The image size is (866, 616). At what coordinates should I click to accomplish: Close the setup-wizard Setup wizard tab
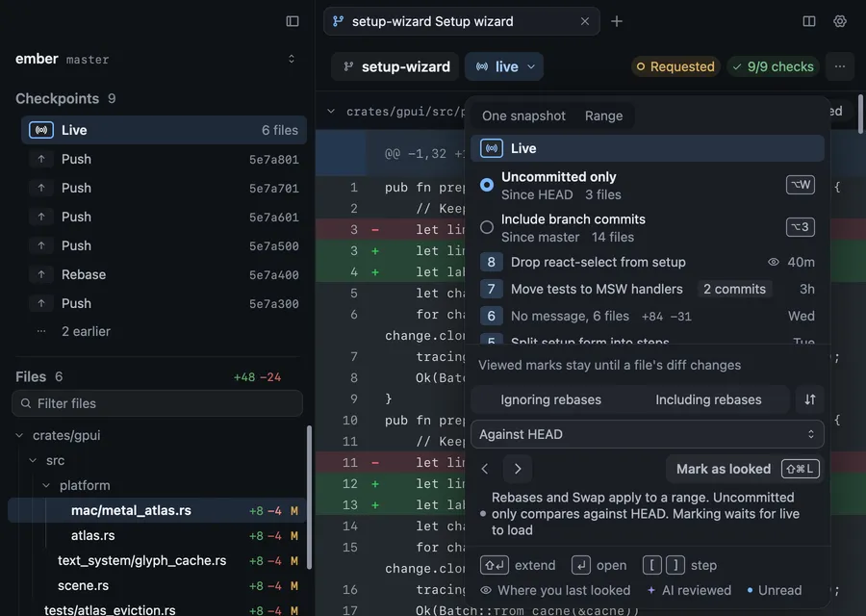[585, 21]
